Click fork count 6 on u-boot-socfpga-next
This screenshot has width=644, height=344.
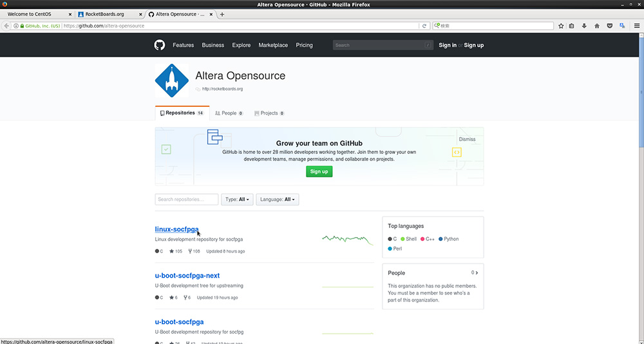click(187, 298)
